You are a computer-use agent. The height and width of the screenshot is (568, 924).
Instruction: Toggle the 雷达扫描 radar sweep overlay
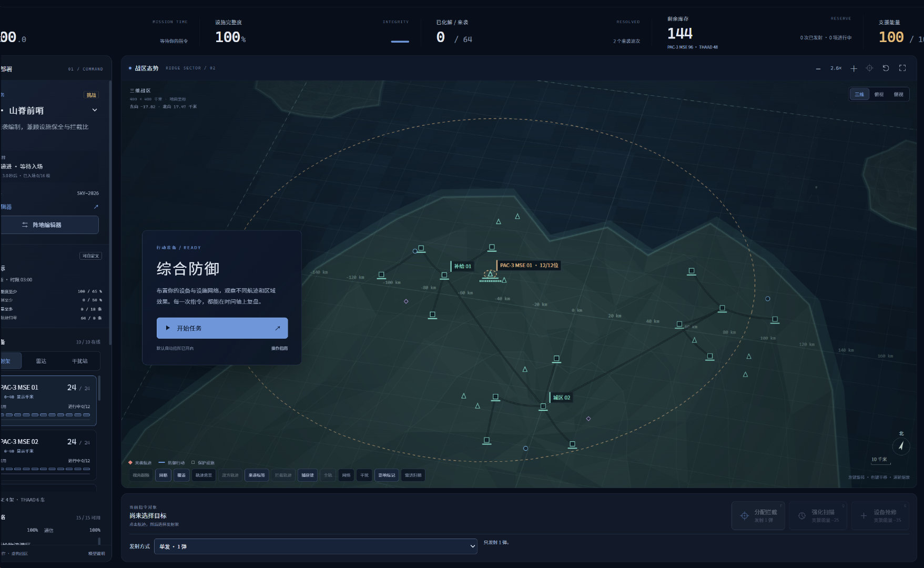click(x=413, y=475)
